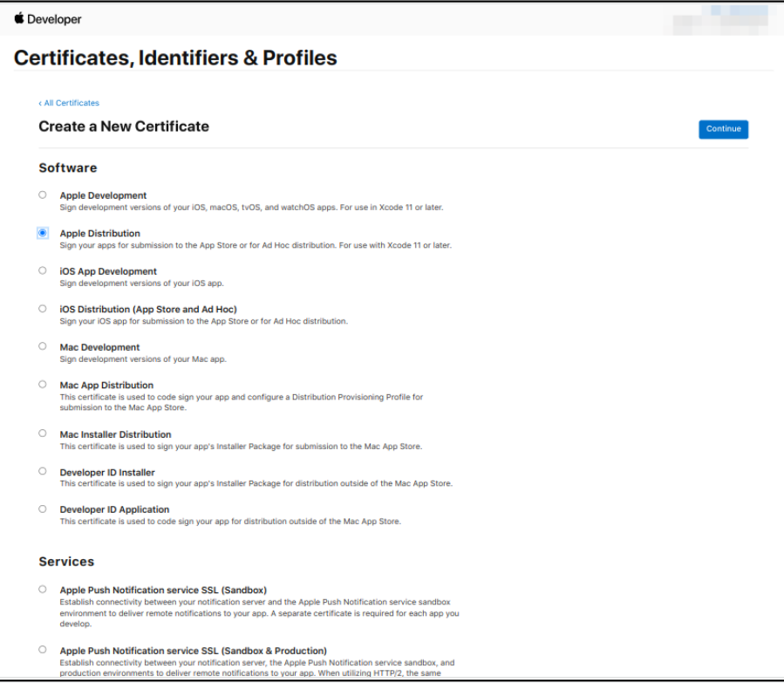Choose the iOS App Development option
Screen dimensions: 784x683
click(43, 270)
